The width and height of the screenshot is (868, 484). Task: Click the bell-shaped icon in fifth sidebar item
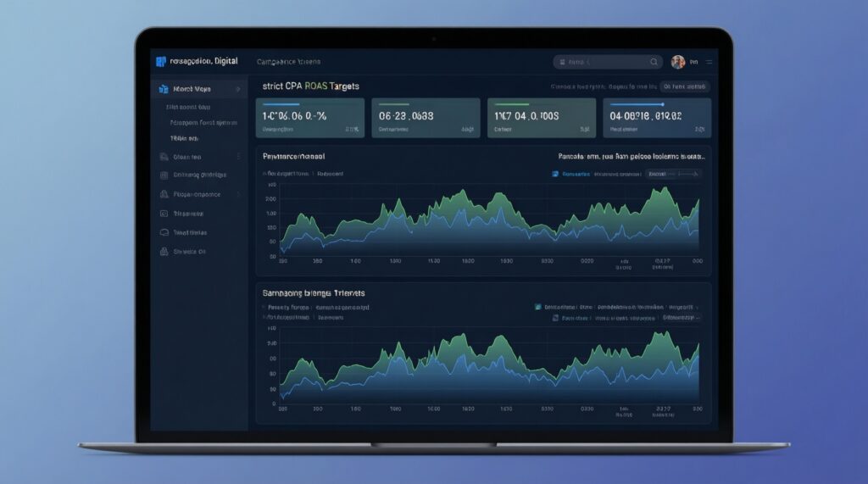click(x=164, y=194)
